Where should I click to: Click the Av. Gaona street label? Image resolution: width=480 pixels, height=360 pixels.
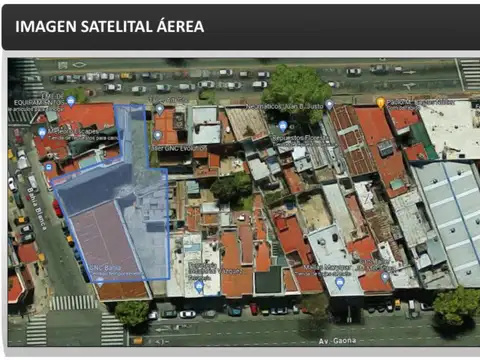point(337,341)
